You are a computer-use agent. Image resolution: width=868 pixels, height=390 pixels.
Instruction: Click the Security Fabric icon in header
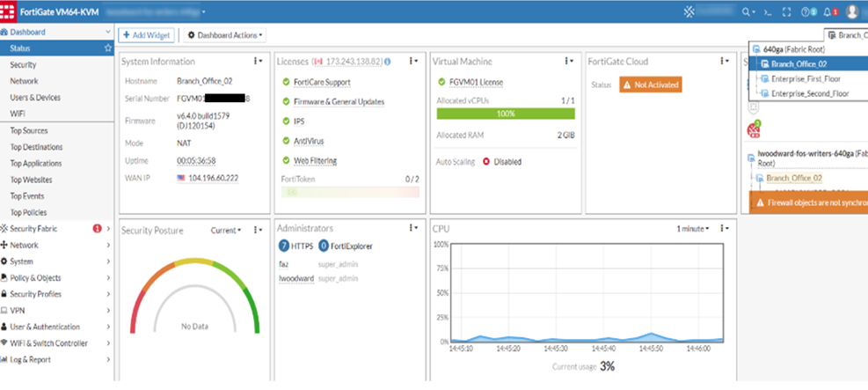point(690,12)
